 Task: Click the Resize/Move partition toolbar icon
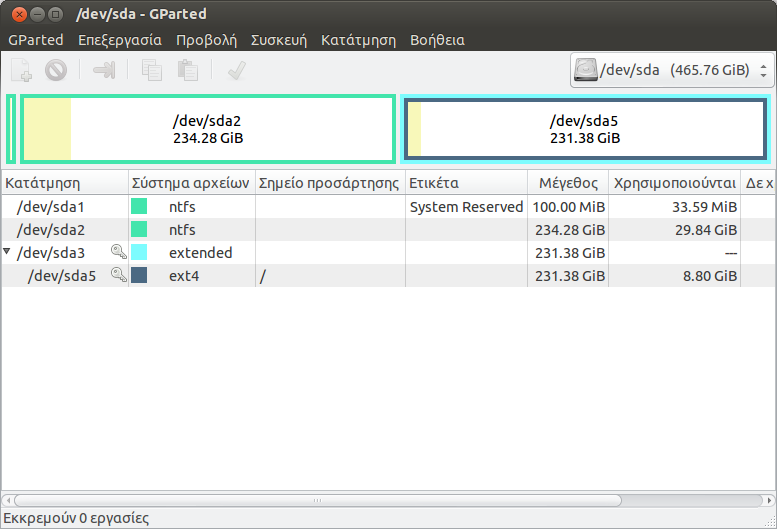pyautogui.click(x=104, y=70)
